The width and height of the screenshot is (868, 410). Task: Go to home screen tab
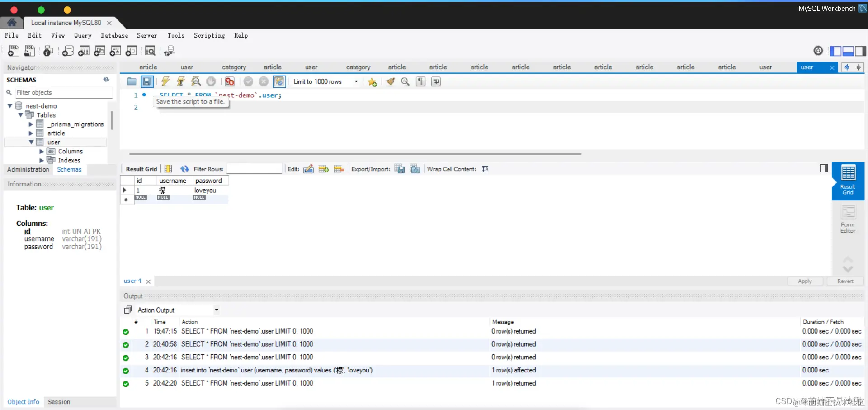(12, 23)
